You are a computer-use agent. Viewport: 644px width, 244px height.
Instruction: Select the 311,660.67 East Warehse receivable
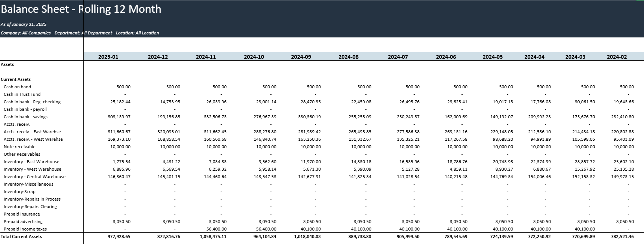click(119, 132)
